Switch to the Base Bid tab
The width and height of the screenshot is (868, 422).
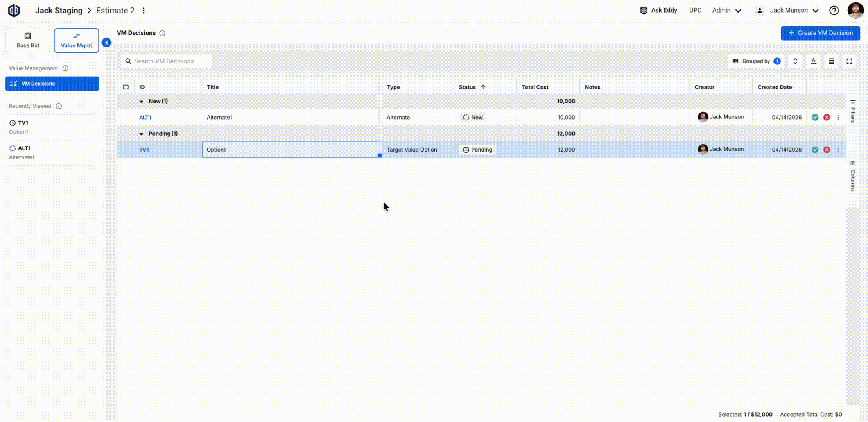pos(28,41)
